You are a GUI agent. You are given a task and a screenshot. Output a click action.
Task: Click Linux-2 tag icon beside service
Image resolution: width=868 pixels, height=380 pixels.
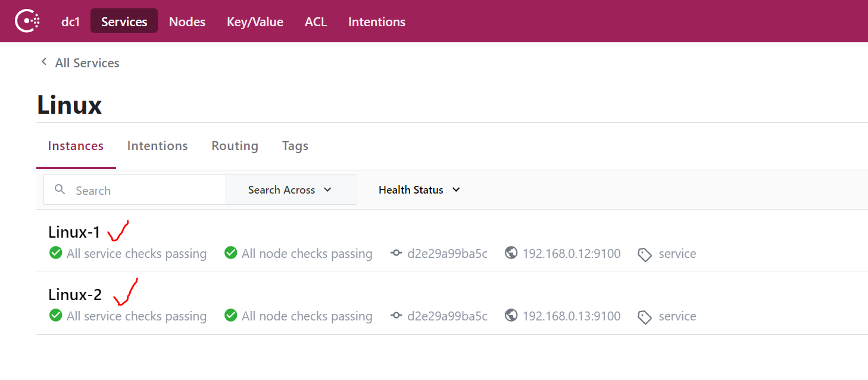645,317
